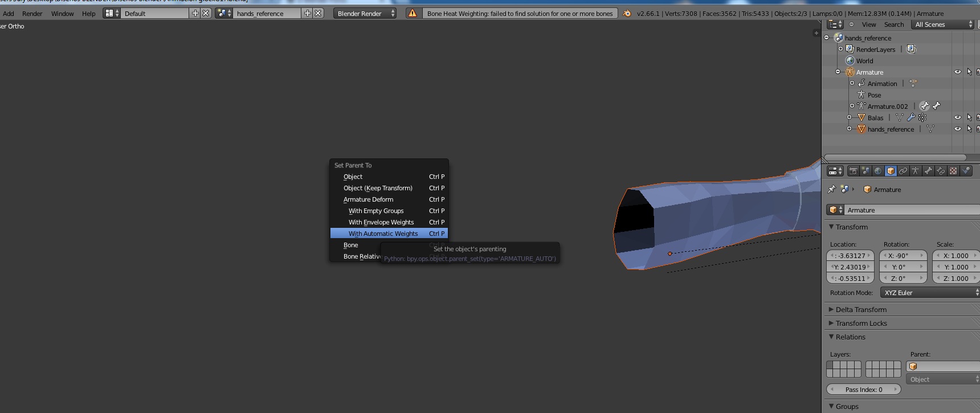
Task: Toggle selectability of hands_reference object
Action: 969,129
